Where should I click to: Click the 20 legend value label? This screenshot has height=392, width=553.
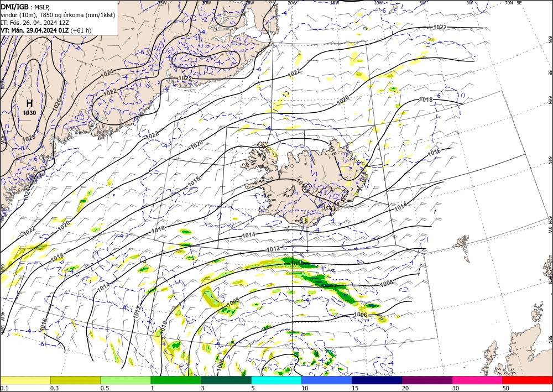point(405,388)
